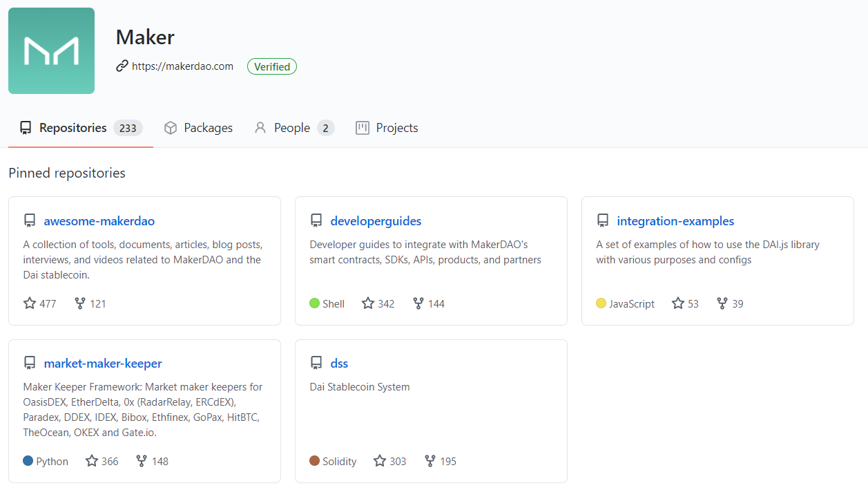This screenshot has width=868, height=490.
Task: Click the Packages cube icon
Action: 171,128
